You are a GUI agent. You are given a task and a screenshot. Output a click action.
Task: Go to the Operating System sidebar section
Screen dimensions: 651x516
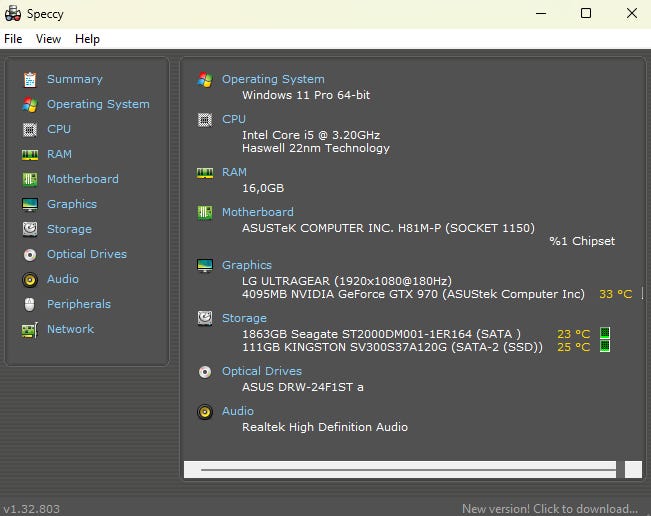click(x=98, y=104)
